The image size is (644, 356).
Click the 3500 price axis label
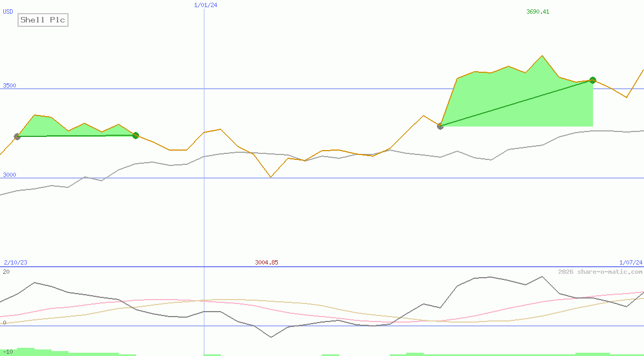pyautogui.click(x=9, y=85)
